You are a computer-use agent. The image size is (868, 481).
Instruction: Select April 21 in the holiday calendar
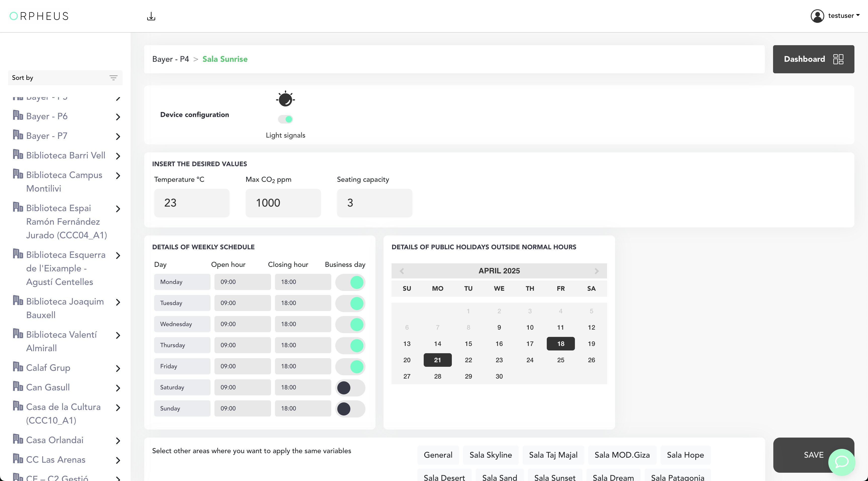[437, 360]
